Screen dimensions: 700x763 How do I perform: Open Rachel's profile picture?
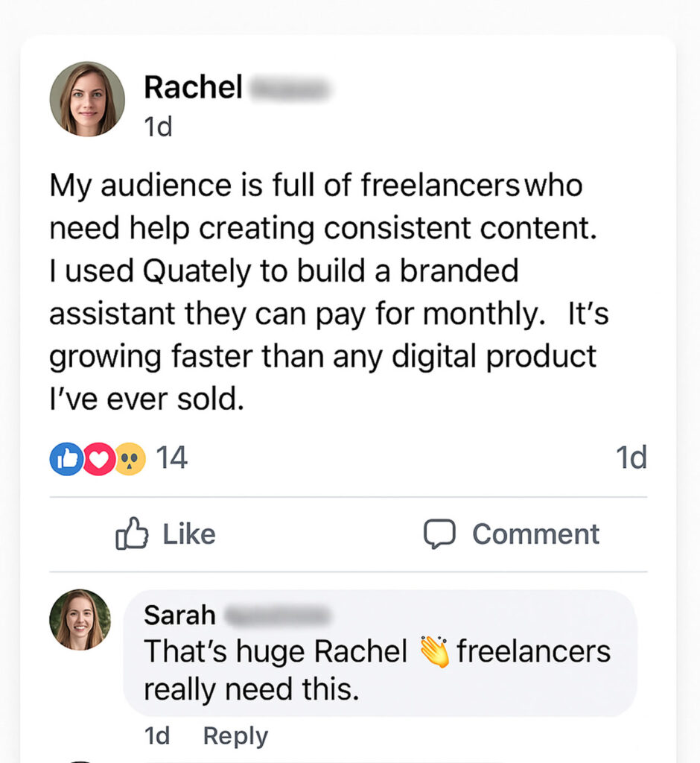pos(87,99)
